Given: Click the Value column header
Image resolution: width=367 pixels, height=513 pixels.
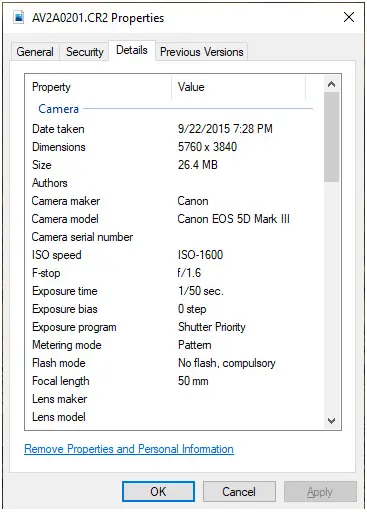Looking at the screenshot, I should point(238,87).
